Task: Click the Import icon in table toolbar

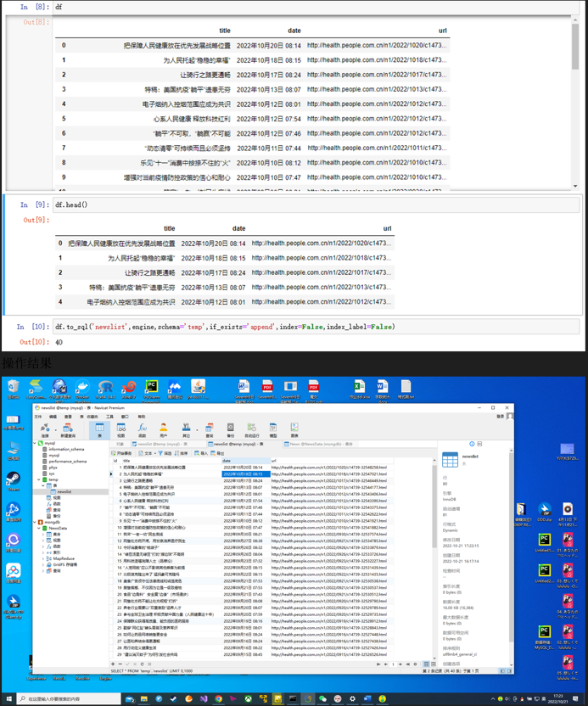Action: click(x=200, y=453)
